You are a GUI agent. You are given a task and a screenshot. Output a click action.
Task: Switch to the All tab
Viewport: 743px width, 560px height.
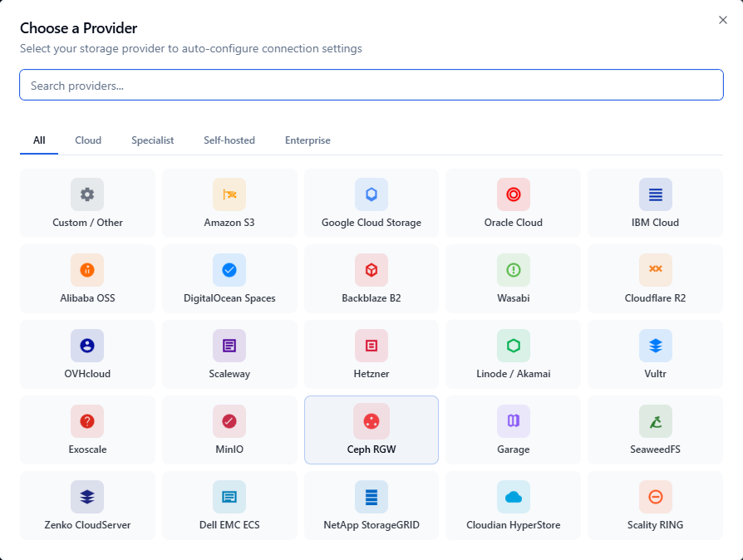[39, 140]
